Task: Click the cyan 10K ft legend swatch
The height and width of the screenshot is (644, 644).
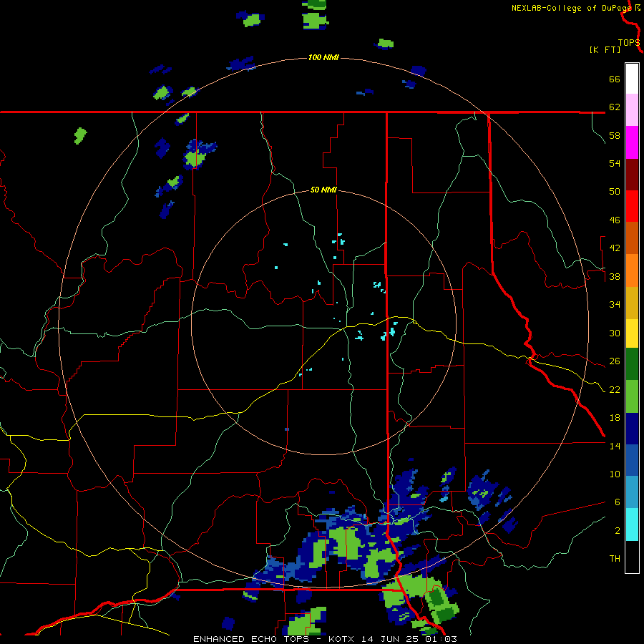Action: coord(632,525)
